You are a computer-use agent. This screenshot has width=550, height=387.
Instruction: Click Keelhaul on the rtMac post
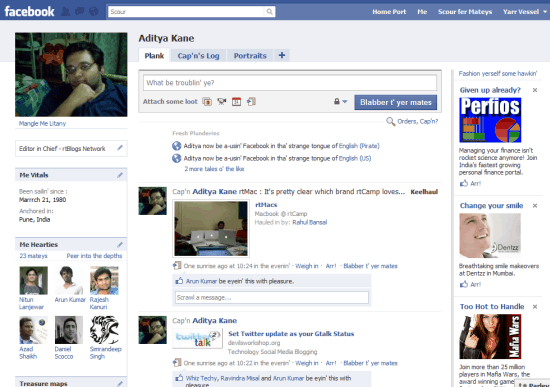coord(424,192)
